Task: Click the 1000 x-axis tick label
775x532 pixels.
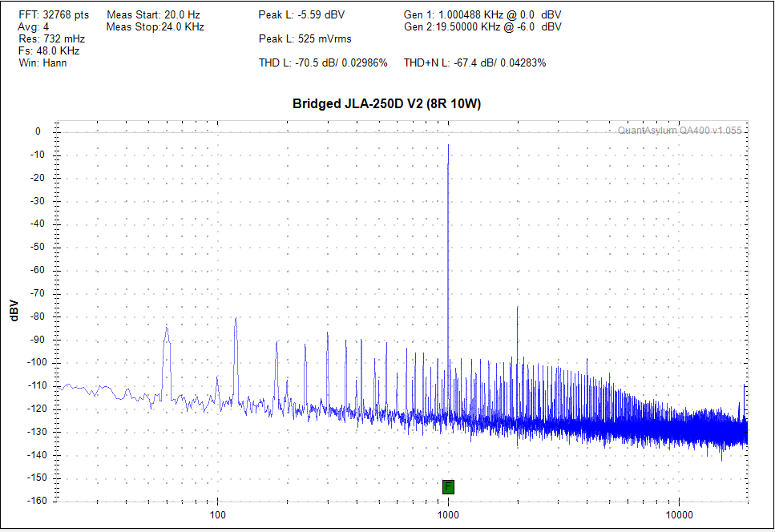Action: tap(448, 514)
